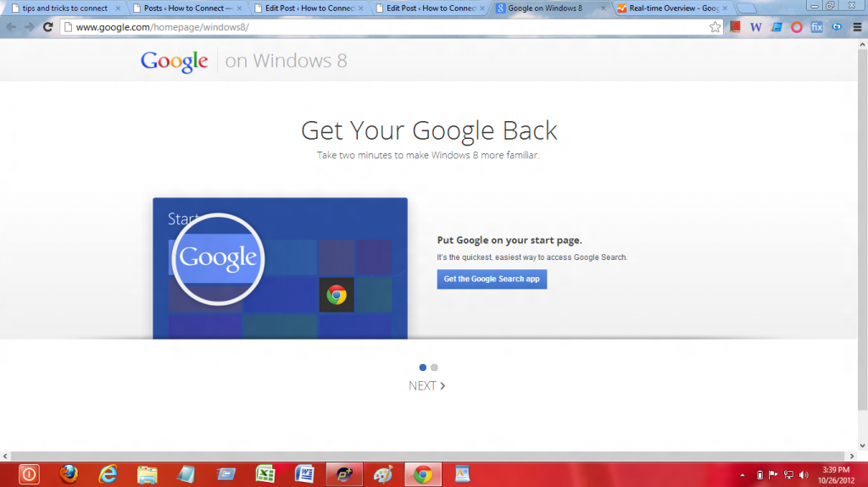Click 'Get the Google Search app' button
The image size is (868, 487).
click(x=492, y=279)
